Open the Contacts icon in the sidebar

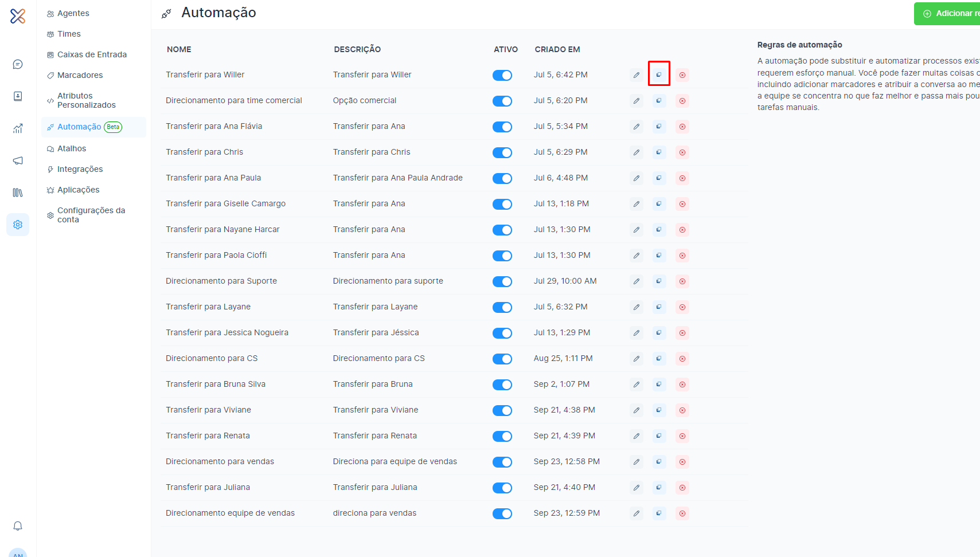[x=18, y=96]
